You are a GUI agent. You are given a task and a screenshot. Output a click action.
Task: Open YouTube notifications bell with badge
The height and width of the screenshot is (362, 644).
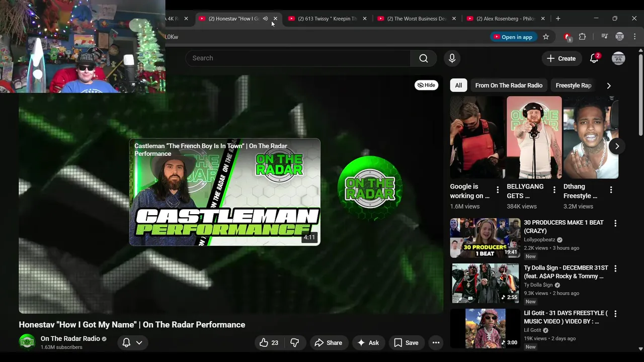click(594, 58)
